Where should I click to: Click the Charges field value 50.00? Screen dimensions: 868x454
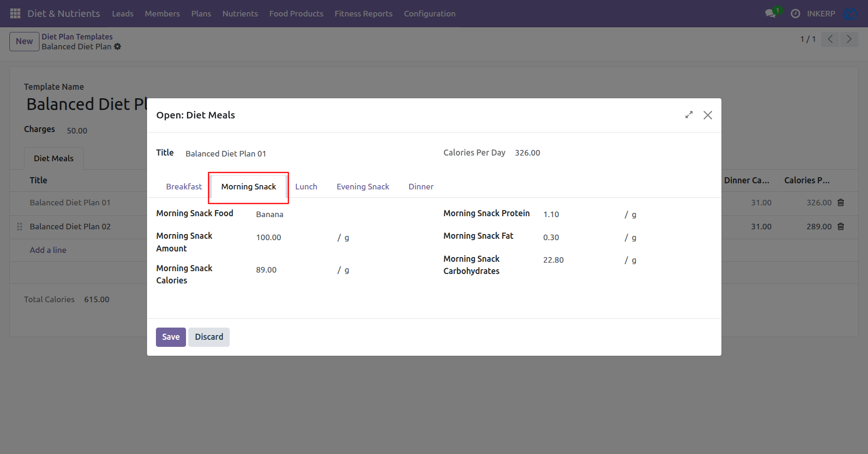click(77, 131)
